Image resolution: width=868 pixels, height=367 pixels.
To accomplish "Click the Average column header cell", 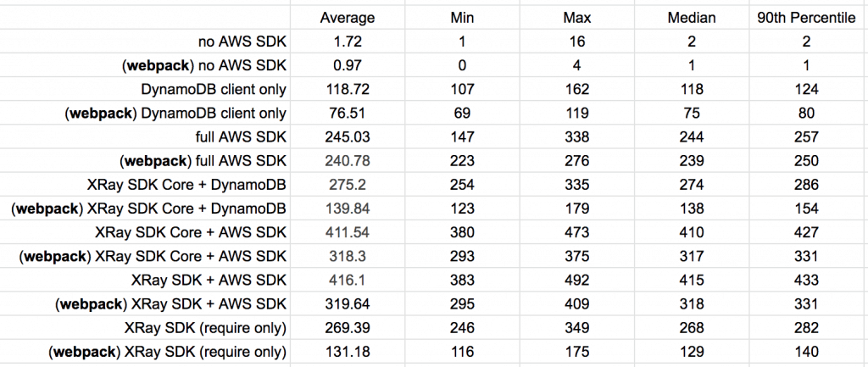I will click(x=348, y=18).
